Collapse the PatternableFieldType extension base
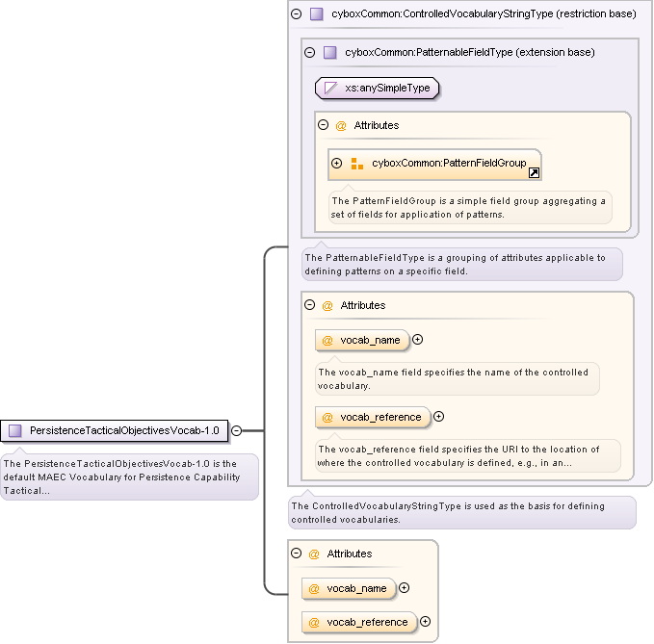Image resolution: width=654 pixels, height=644 pixels. pos(310,53)
